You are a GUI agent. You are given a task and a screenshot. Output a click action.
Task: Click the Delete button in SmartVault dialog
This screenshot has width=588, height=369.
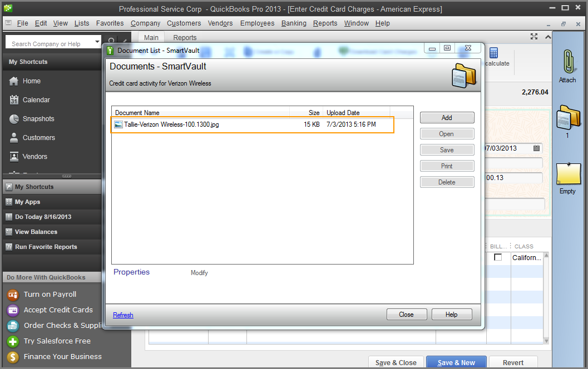(x=447, y=182)
